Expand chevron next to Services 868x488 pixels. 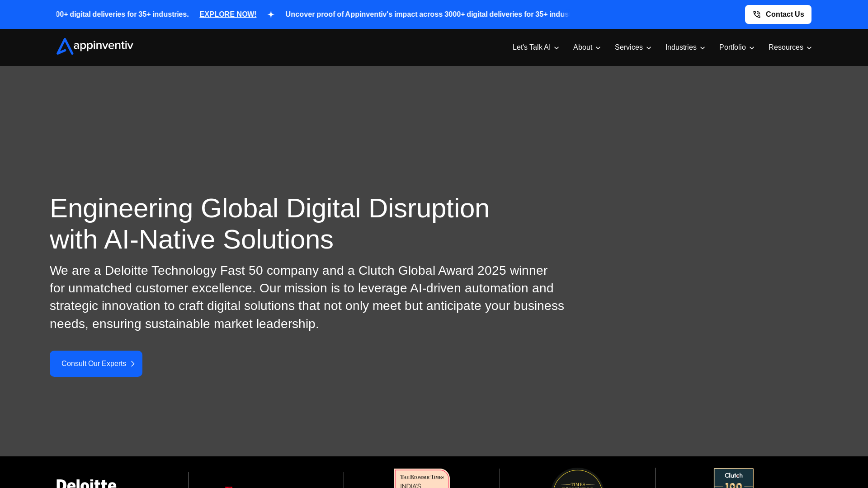pyautogui.click(x=648, y=48)
